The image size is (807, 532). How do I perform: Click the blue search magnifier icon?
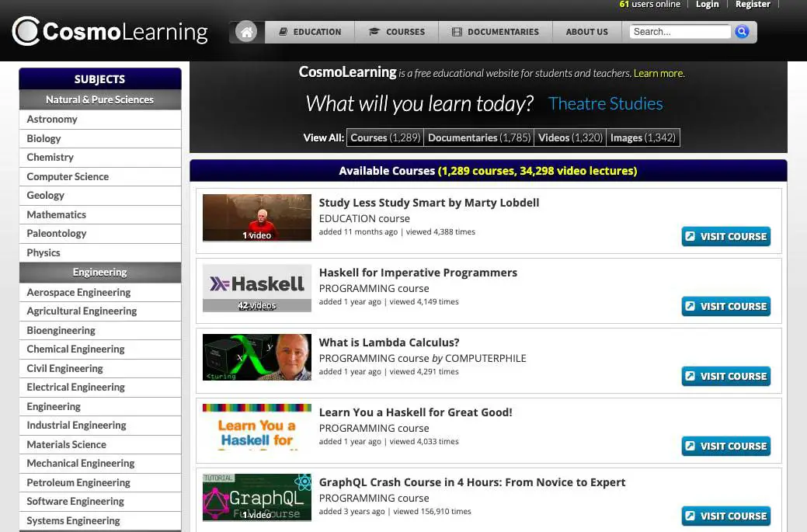click(x=742, y=31)
